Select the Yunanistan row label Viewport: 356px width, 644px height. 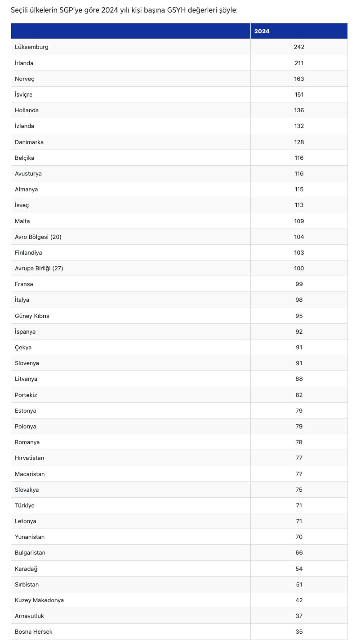(x=30, y=537)
